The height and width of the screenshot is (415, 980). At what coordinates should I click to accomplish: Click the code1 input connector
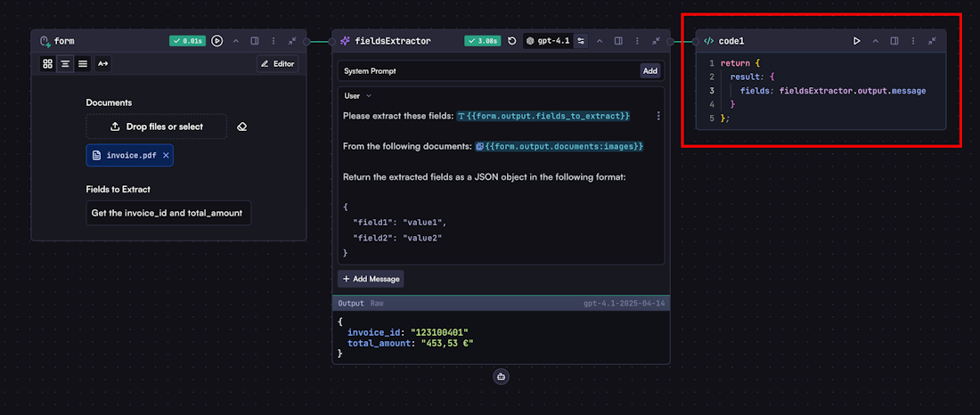(696, 42)
